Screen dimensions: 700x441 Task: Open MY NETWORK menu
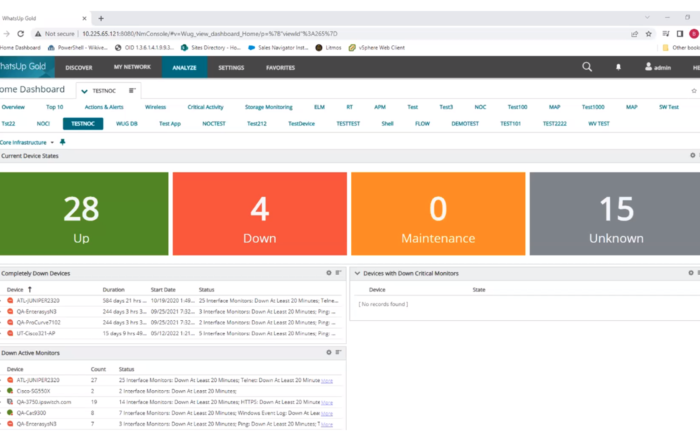coord(132,67)
